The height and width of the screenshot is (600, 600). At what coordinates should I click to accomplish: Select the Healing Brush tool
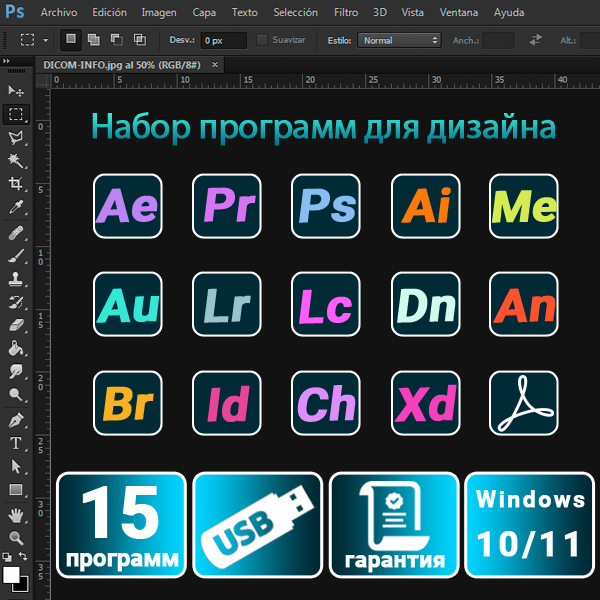pyautogui.click(x=16, y=233)
